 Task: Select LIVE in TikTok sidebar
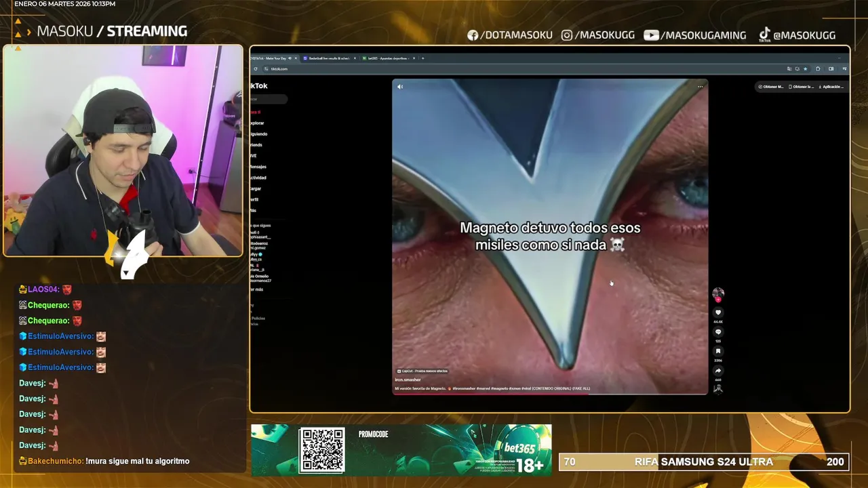(x=254, y=156)
